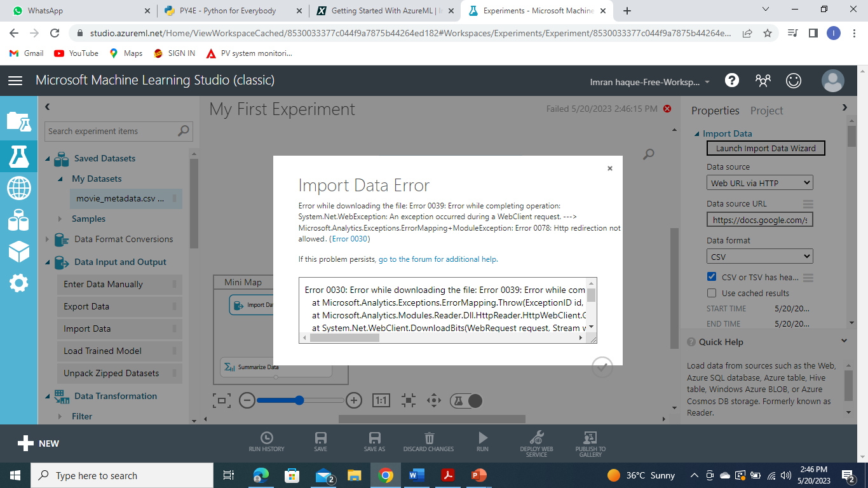Click the search magnifier in experiment items
The width and height of the screenshot is (868, 488).
click(184, 131)
